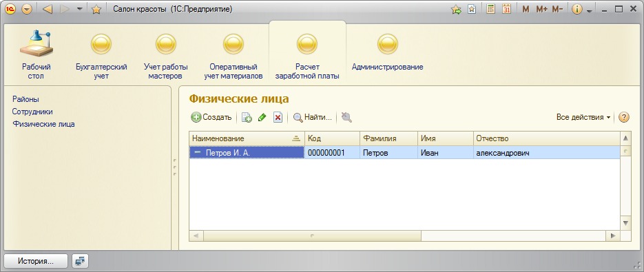644x272 pixels.
Task: Open the 1C main menu icon
Action: point(10,9)
